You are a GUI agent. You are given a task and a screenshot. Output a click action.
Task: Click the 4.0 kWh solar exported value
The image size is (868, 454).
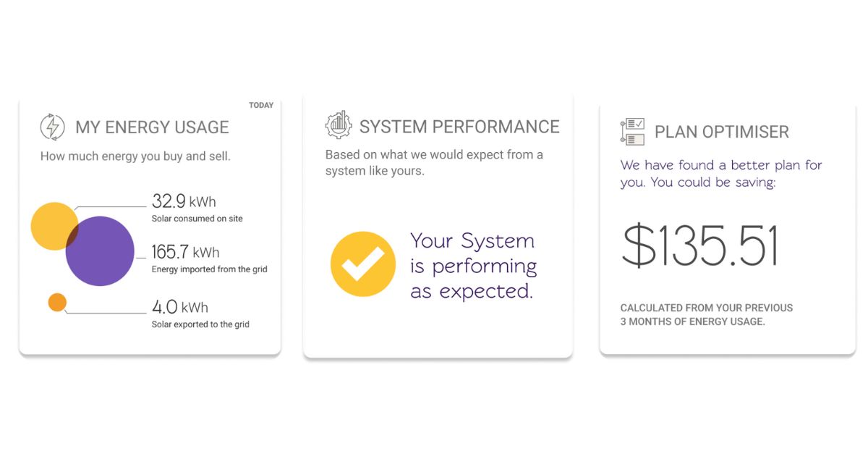[179, 307]
